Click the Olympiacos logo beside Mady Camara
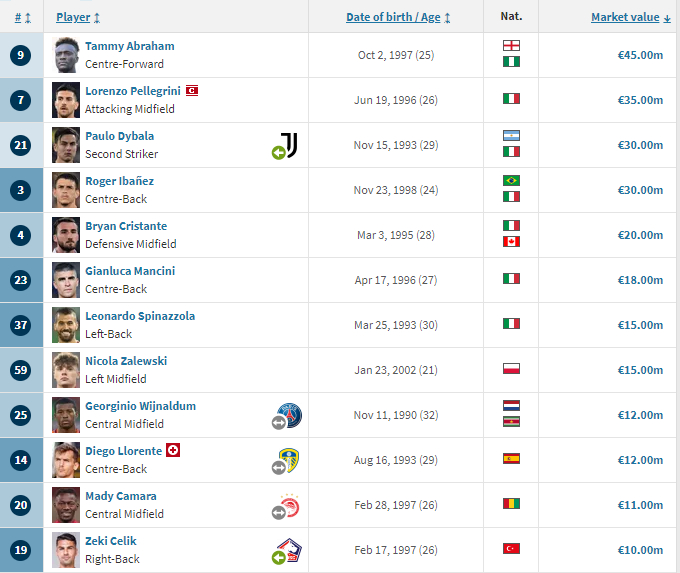This screenshot has height=573, width=680. click(289, 506)
